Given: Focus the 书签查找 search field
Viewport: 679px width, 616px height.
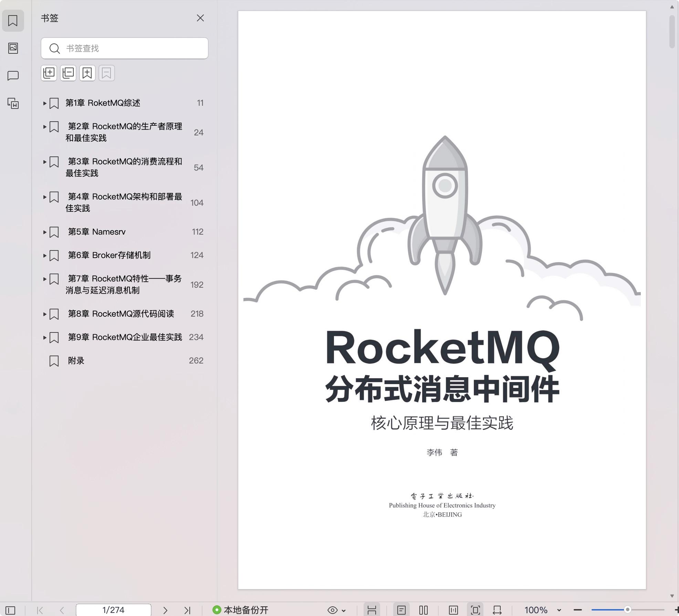Looking at the screenshot, I should tap(125, 48).
